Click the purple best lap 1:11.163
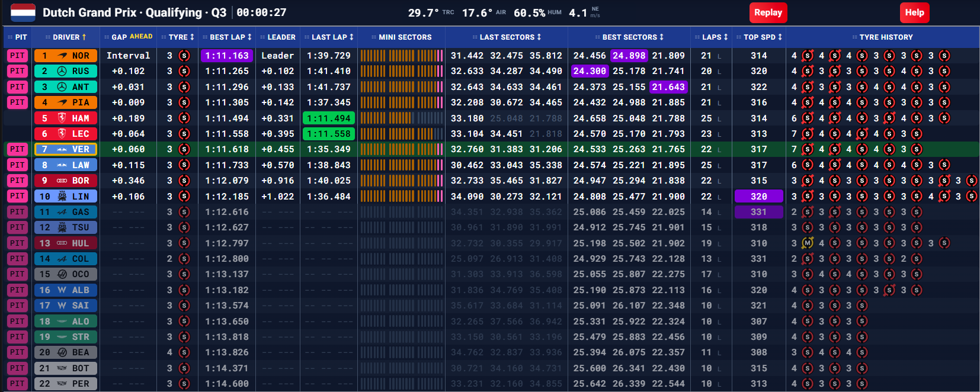The image size is (980, 392). pos(227,56)
